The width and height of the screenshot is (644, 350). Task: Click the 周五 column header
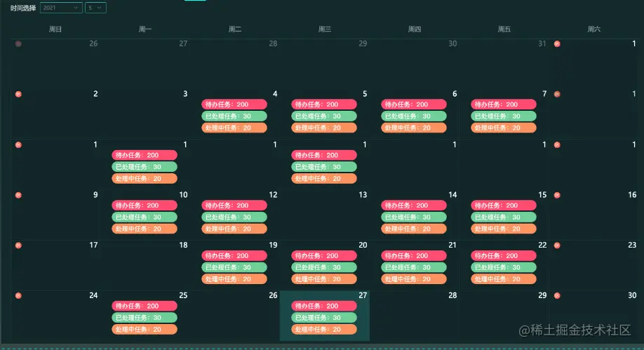coord(504,29)
